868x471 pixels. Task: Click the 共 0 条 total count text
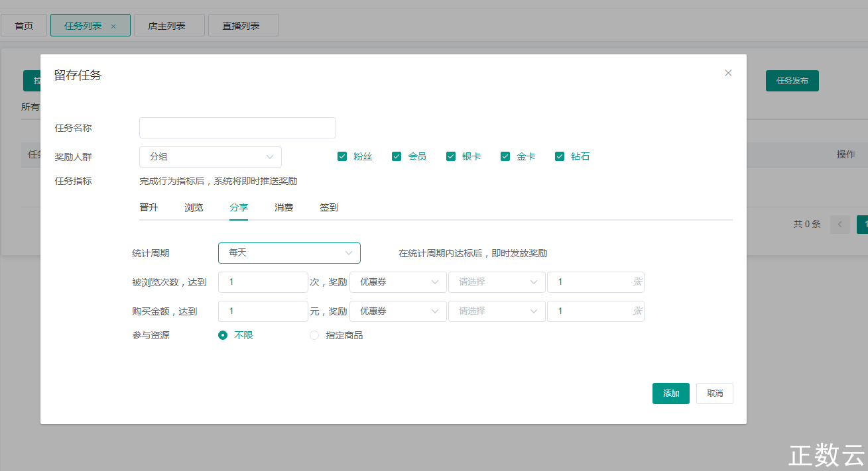(807, 224)
